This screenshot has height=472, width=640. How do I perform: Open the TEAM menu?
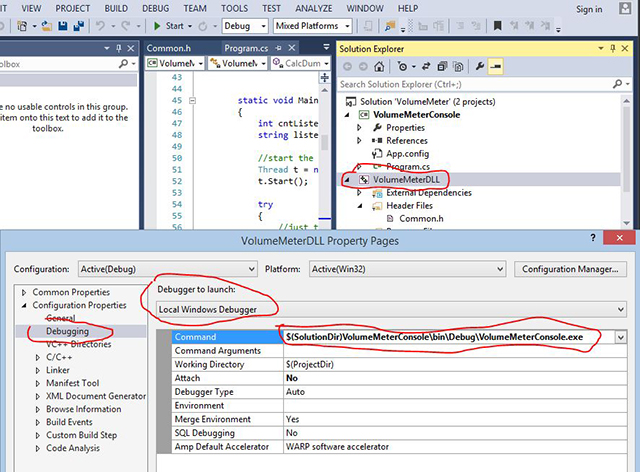pyautogui.click(x=195, y=8)
